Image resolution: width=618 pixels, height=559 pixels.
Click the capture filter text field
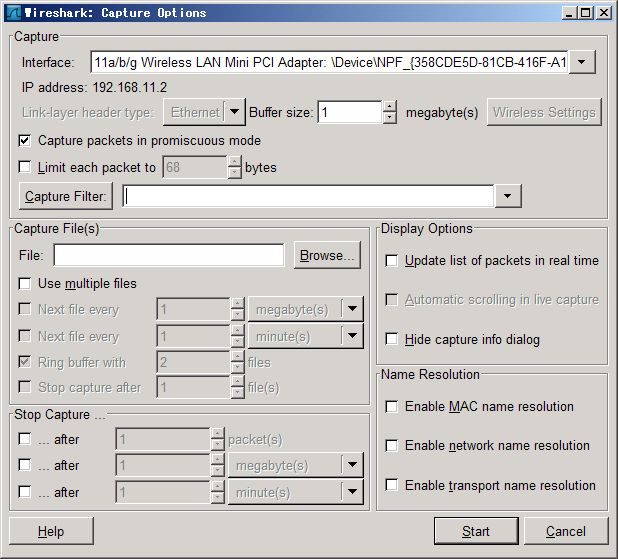(x=308, y=196)
